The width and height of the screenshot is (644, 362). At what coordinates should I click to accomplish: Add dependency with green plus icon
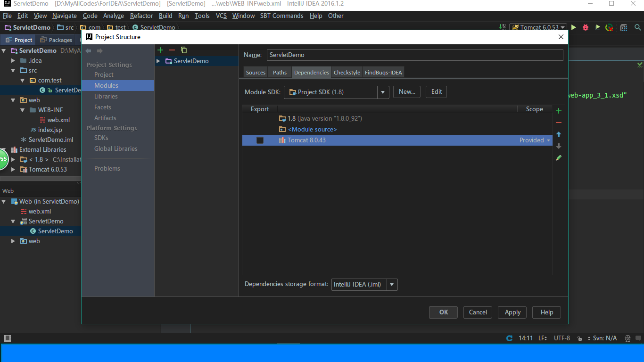[559, 111]
